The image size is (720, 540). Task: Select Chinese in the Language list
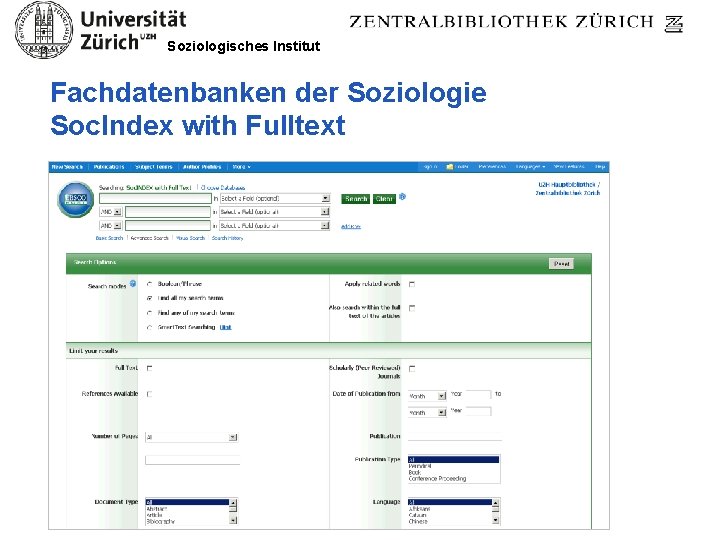coord(418,522)
